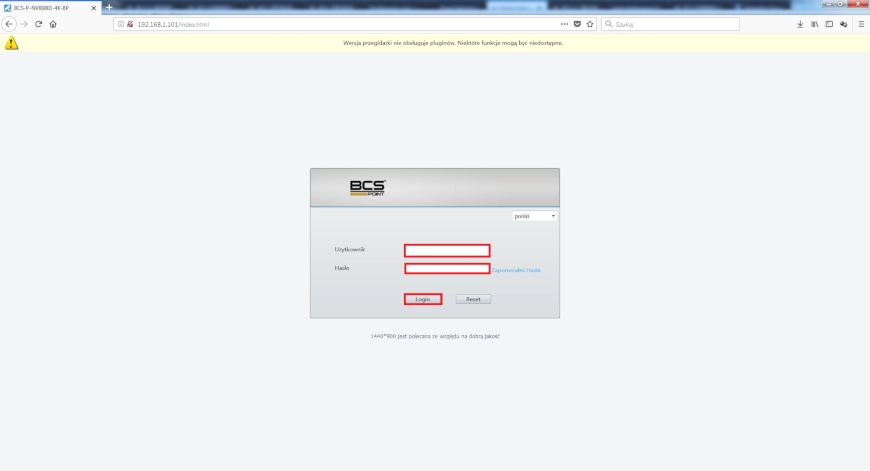Reload the current page
This screenshot has height=471, width=870.
click(x=38, y=24)
